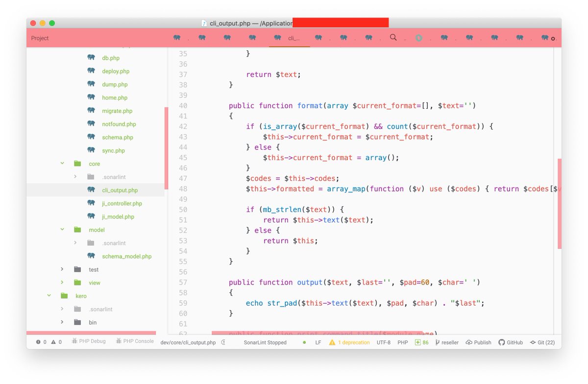Expand the test folder
The width and height of the screenshot is (588, 384).
click(62, 269)
